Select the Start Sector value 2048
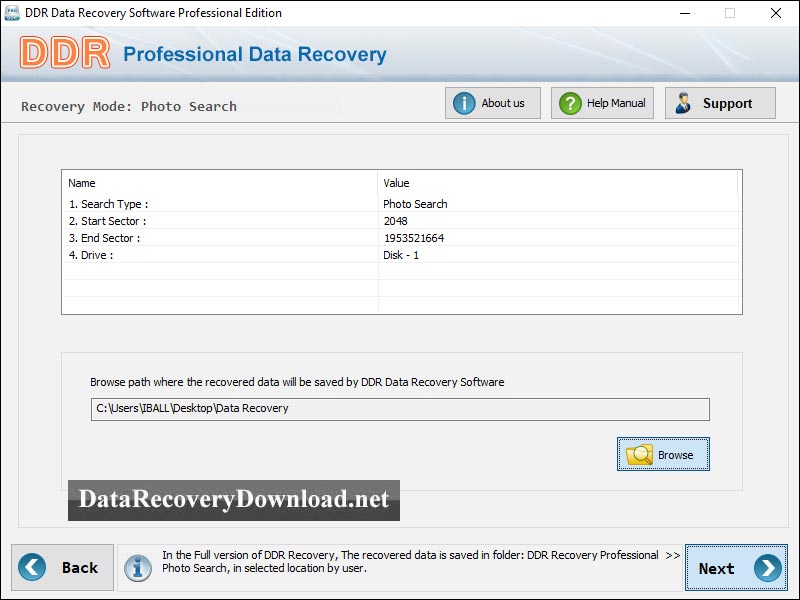This screenshot has height=600, width=800. coord(395,220)
